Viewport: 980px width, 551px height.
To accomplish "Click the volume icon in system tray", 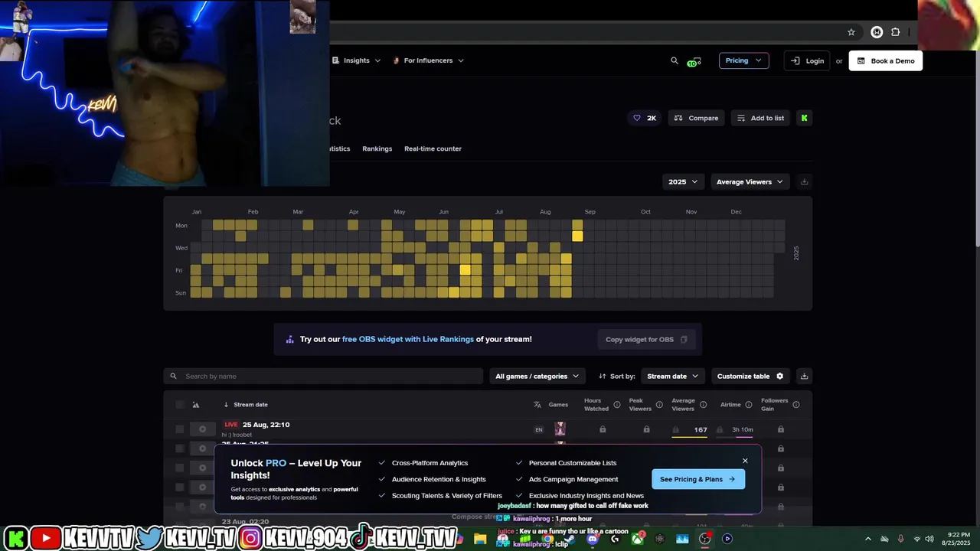I will click(929, 539).
